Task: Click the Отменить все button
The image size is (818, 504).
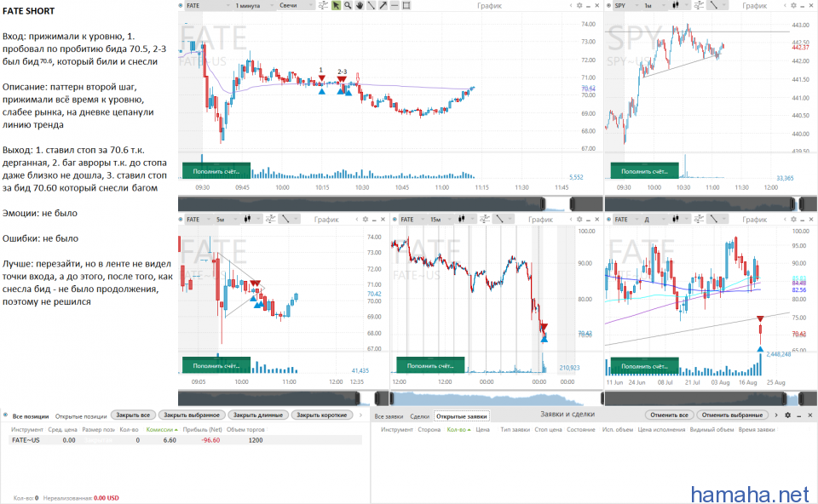Action: point(670,415)
